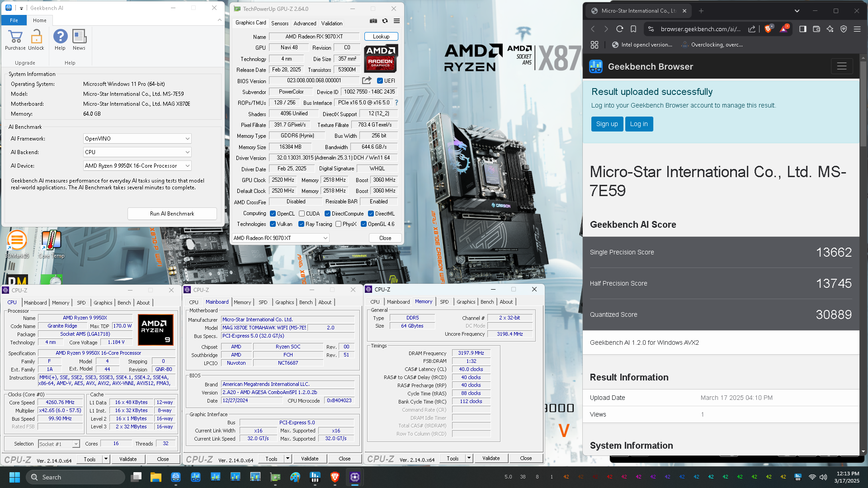
Task: Take GPU-Z screenshot with camera icon
Action: pos(373,21)
